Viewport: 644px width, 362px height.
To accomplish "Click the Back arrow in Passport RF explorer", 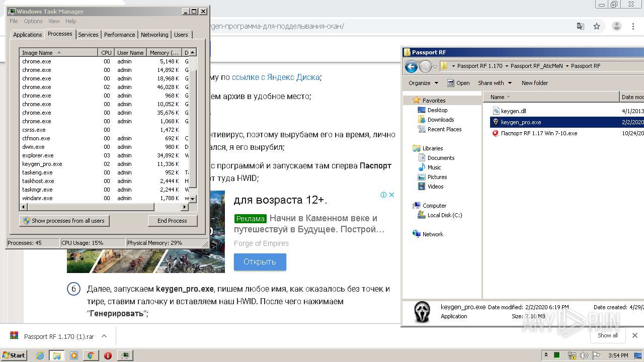I will click(411, 66).
